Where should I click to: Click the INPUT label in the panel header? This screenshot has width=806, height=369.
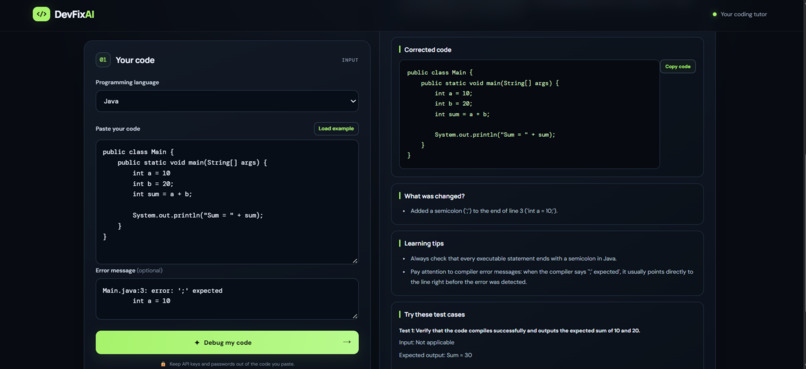tap(350, 60)
